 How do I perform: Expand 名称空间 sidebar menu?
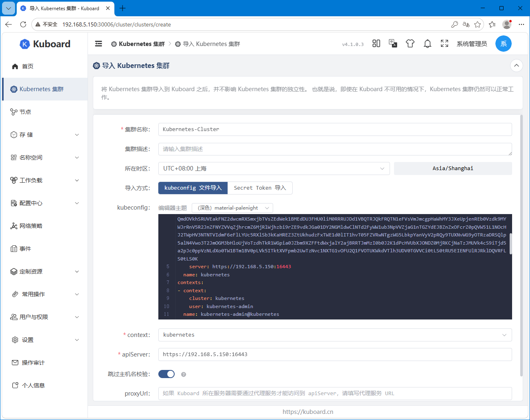pos(45,157)
